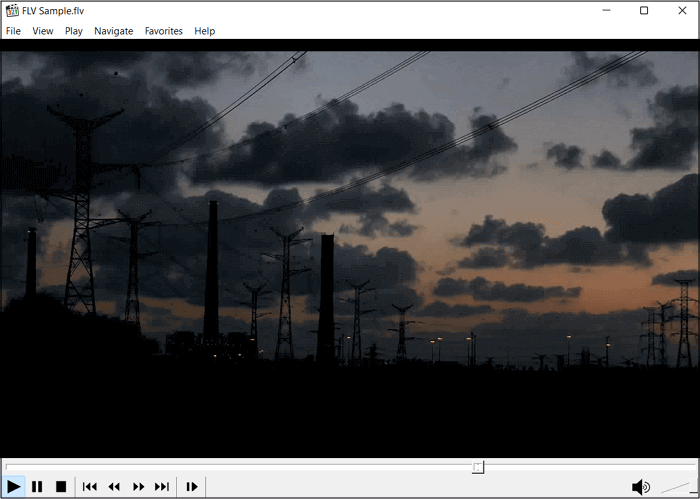Click the video display area
The height and width of the screenshot is (499, 700).
[350, 250]
